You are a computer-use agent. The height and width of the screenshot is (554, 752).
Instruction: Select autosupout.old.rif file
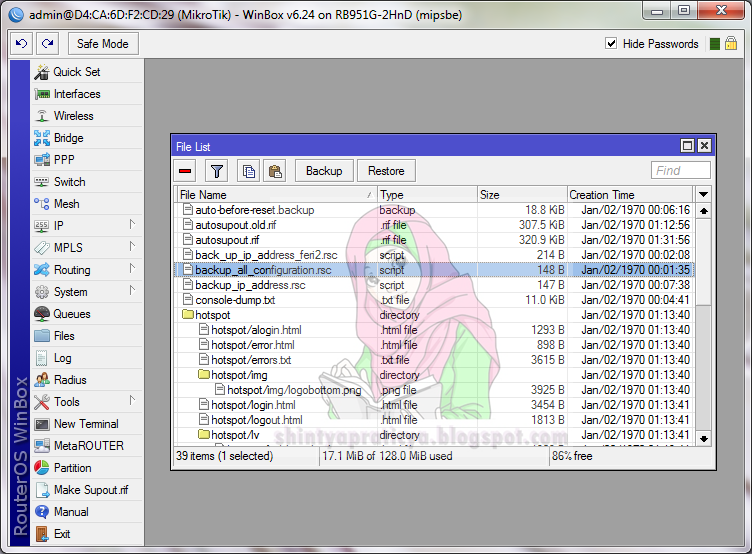point(434,225)
